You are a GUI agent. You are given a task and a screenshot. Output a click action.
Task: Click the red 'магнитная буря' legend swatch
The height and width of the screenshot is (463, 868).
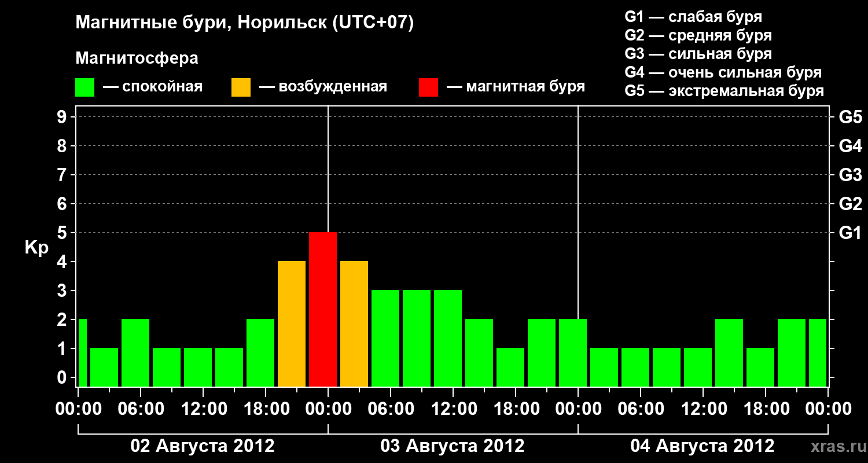[x=428, y=87]
